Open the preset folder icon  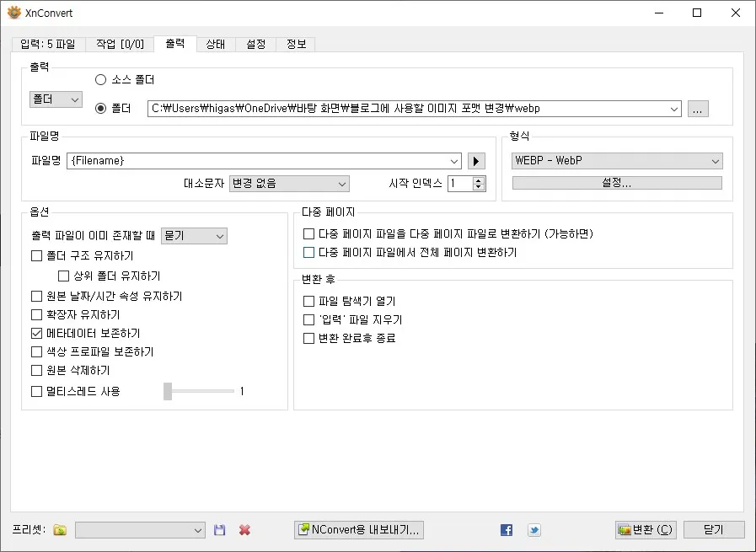[61, 530]
